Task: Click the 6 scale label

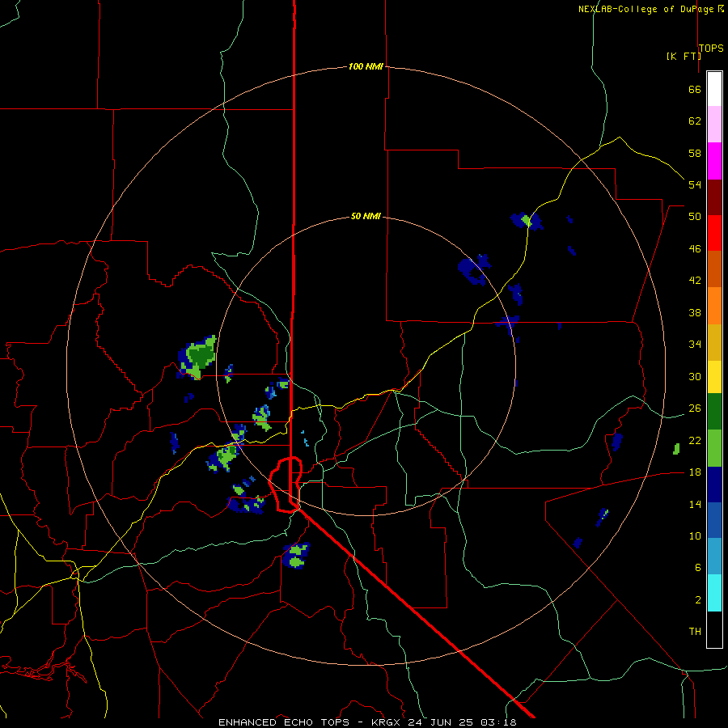Action: (697, 568)
